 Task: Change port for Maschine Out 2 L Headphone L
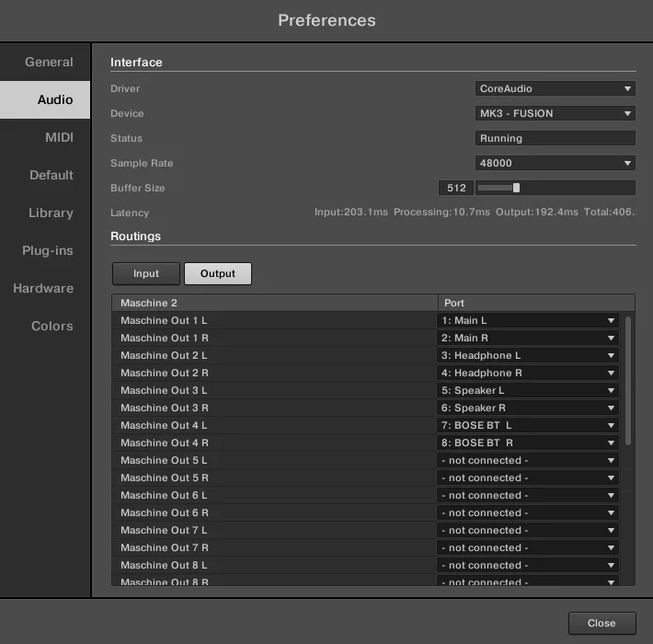pyautogui.click(x=528, y=355)
